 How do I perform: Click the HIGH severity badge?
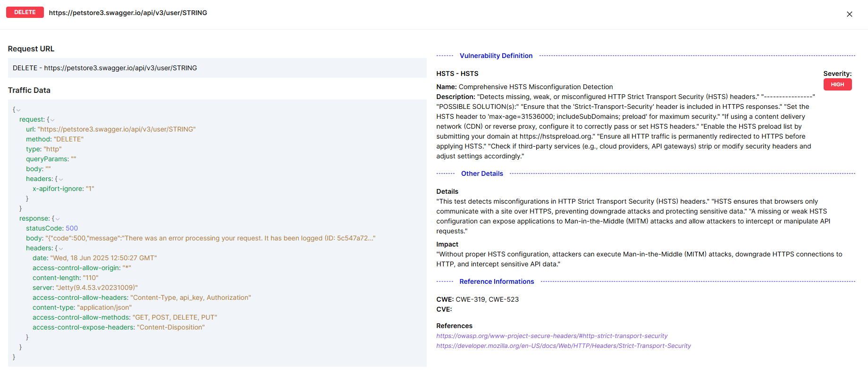[837, 84]
